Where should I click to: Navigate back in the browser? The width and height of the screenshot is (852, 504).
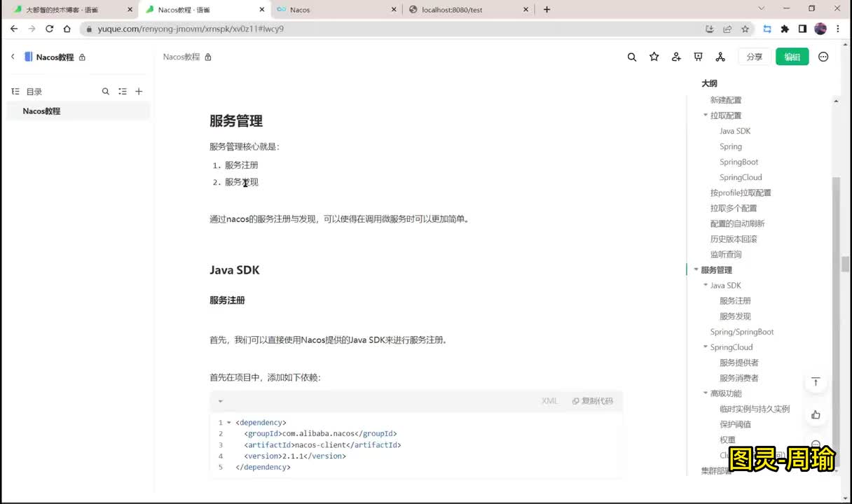[13, 29]
